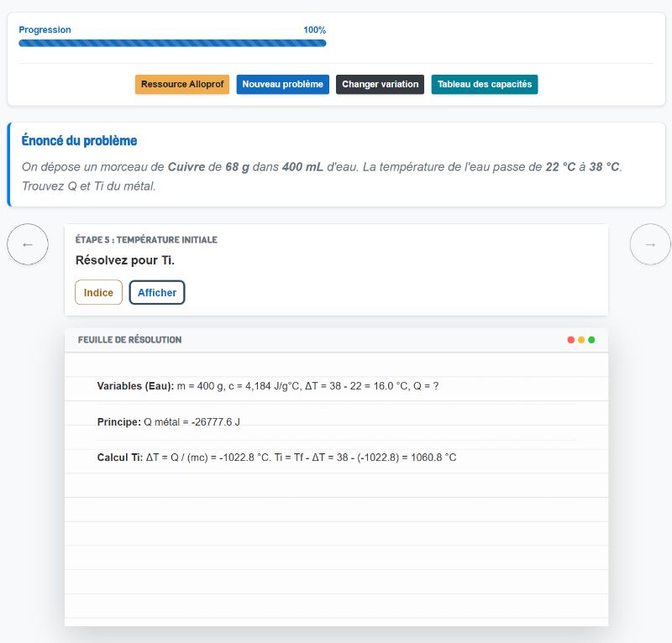The height and width of the screenshot is (643, 672).
Task: Generate a Nouveau problème
Action: pos(284,84)
